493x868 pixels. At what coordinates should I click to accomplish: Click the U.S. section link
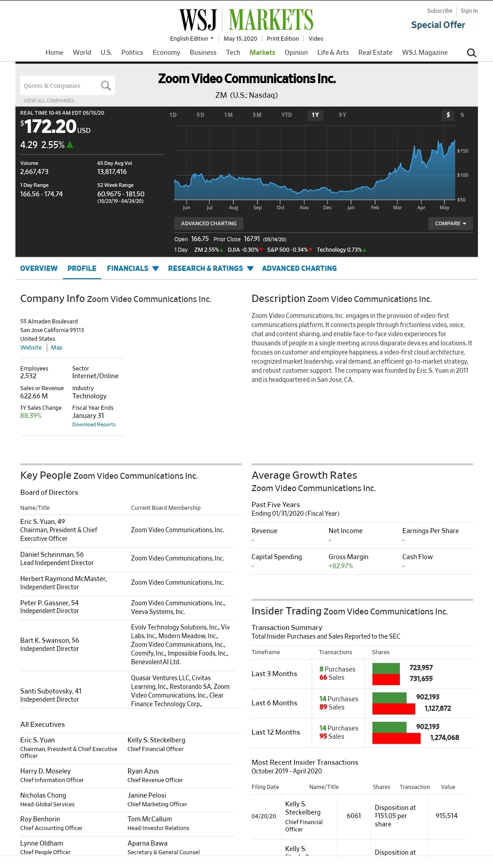[106, 53]
